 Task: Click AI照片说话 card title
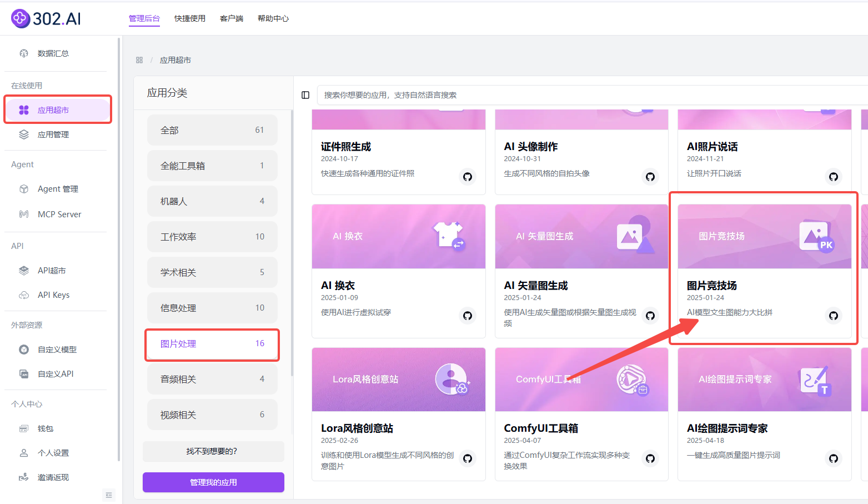point(713,147)
